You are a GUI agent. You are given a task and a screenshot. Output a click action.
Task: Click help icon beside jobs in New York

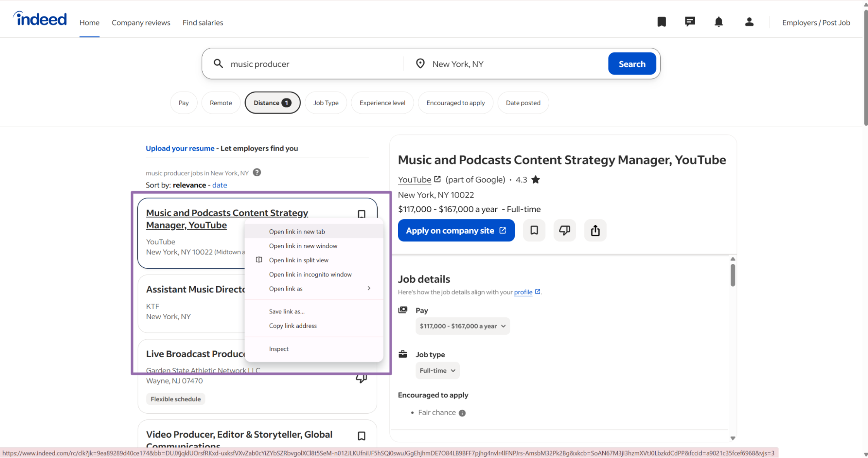[257, 172]
